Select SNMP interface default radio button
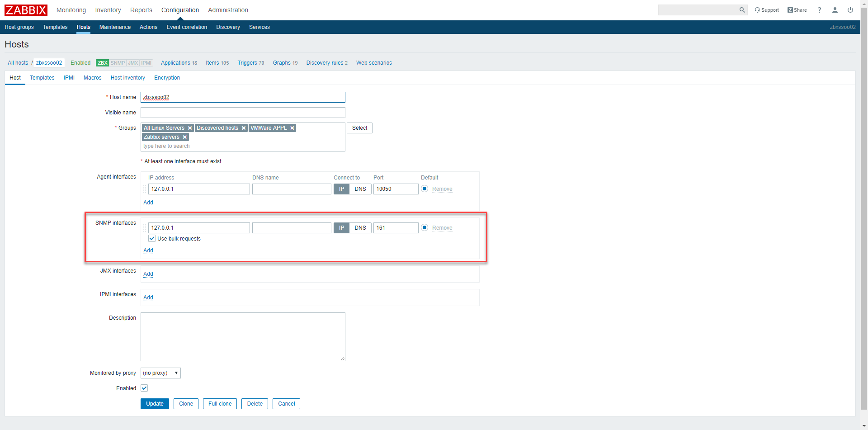Image resolution: width=868 pixels, height=430 pixels. (425, 227)
